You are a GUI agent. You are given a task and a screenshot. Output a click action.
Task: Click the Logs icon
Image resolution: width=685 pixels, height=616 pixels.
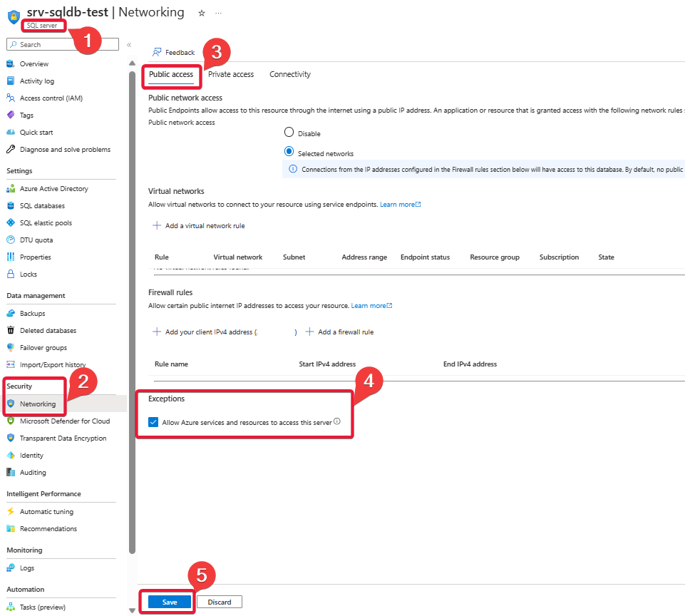coord(11,568)
